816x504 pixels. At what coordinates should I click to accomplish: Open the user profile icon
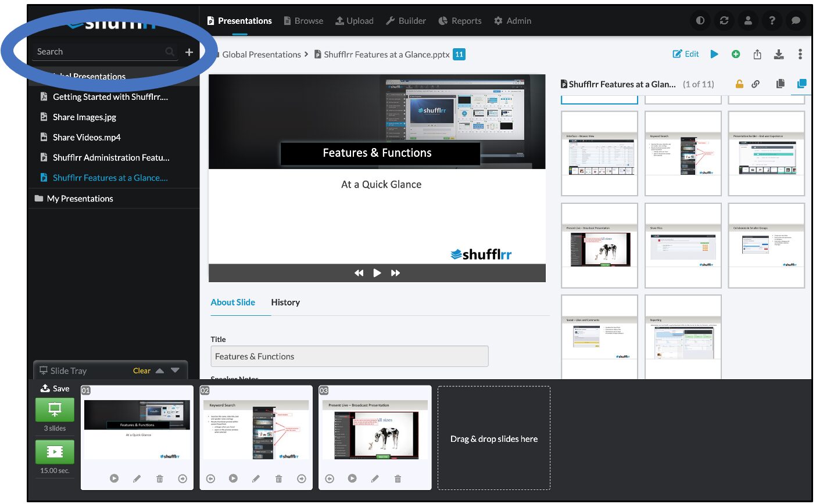(x=748, y=20)
